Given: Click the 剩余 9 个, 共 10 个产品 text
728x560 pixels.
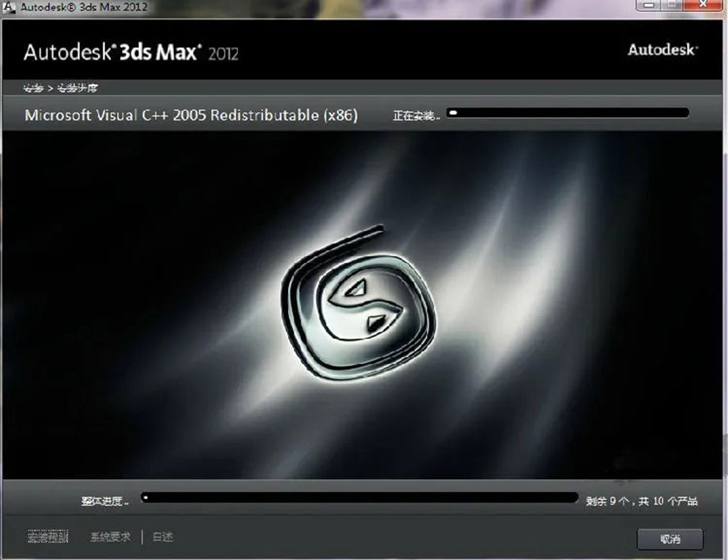Looking at the screenshot, I should [642, 501].
